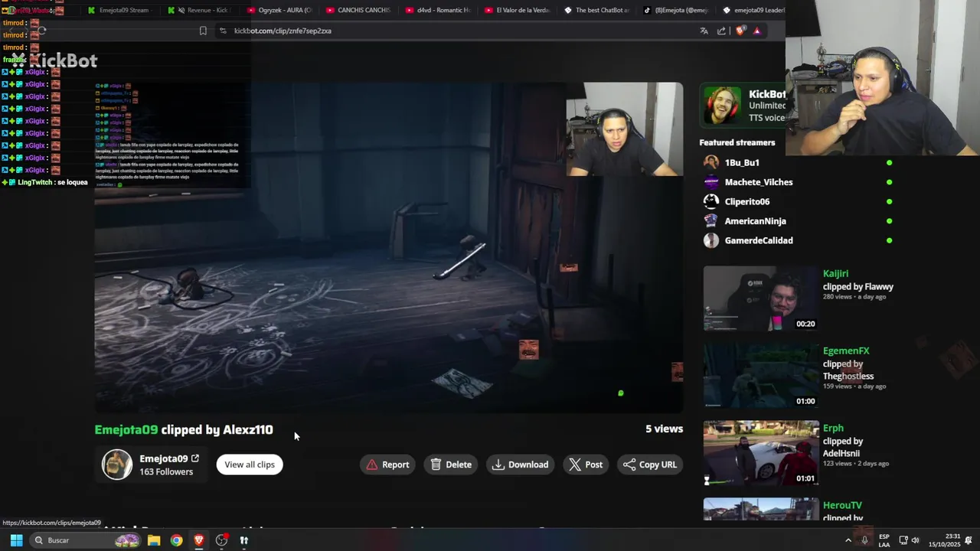The image size is (980, 551).
Task: Click the address bar URL kickbot.com/clip
Action: click(x=283, y=31)
